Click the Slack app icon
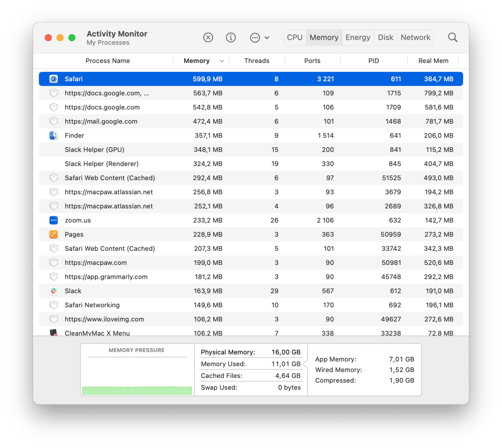The image size is (502, 448). [54, 291]
